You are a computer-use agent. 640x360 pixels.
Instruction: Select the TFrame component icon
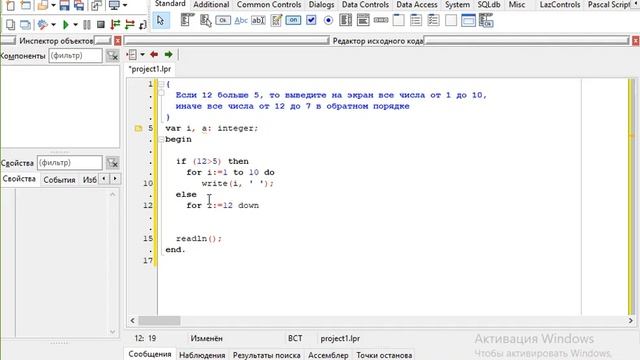pyautogui.click(x=468, y=20)
